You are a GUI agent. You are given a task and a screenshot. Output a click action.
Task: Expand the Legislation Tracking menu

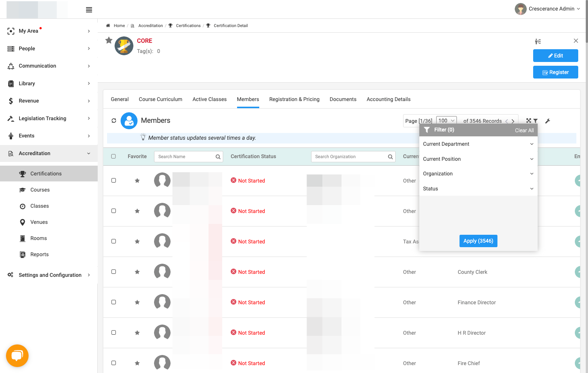click(49, 118)
